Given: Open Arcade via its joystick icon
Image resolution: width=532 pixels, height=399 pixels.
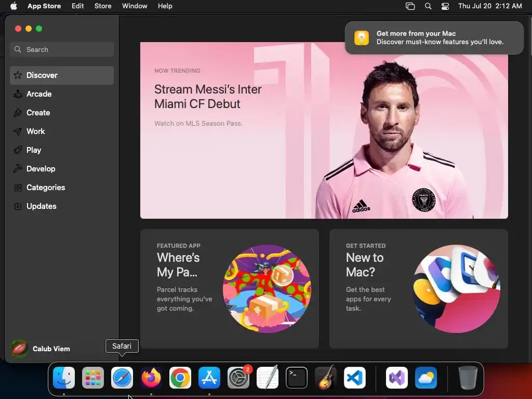Looking at the screenshot, I should point(18,94).
